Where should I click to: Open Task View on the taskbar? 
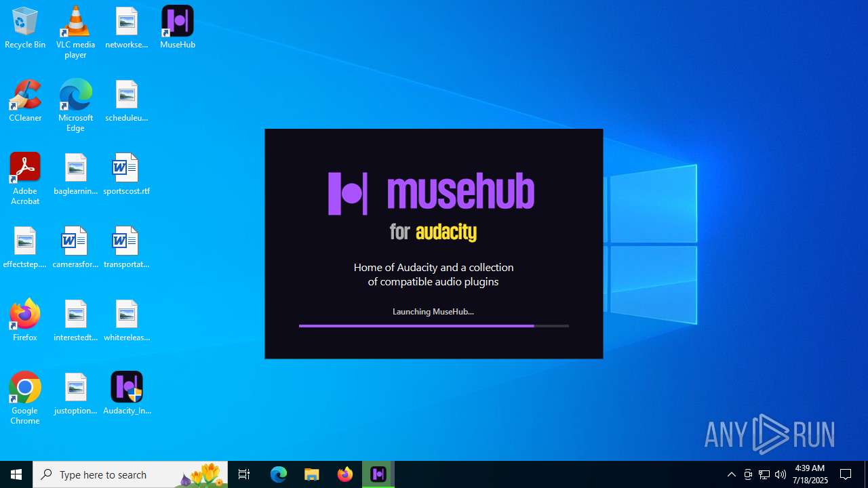(x=244, y=474)
